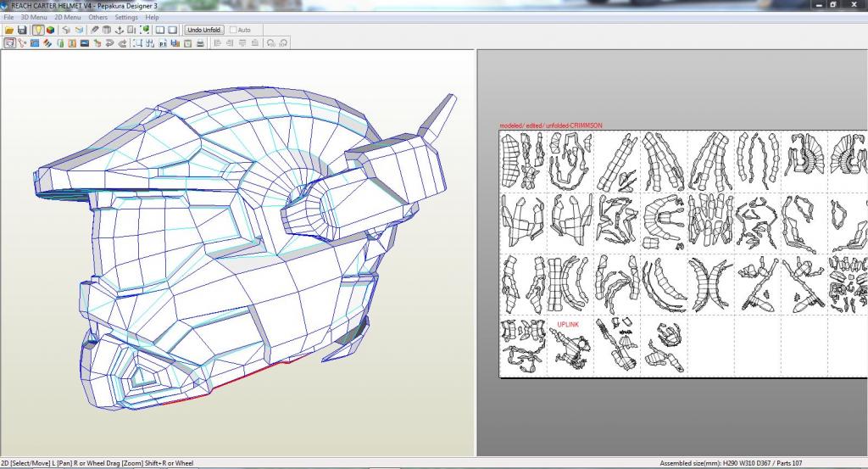Viewport: 868px width, 469px height.
Task: Select the red 'modeled/ edited/ unfolded-CRIMMSON' text
Action: [551, 126]
